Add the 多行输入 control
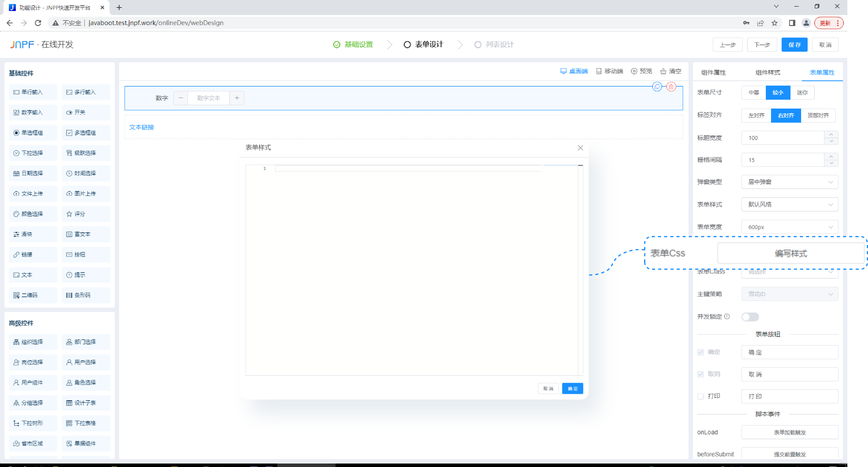 (x=86, y=92)
